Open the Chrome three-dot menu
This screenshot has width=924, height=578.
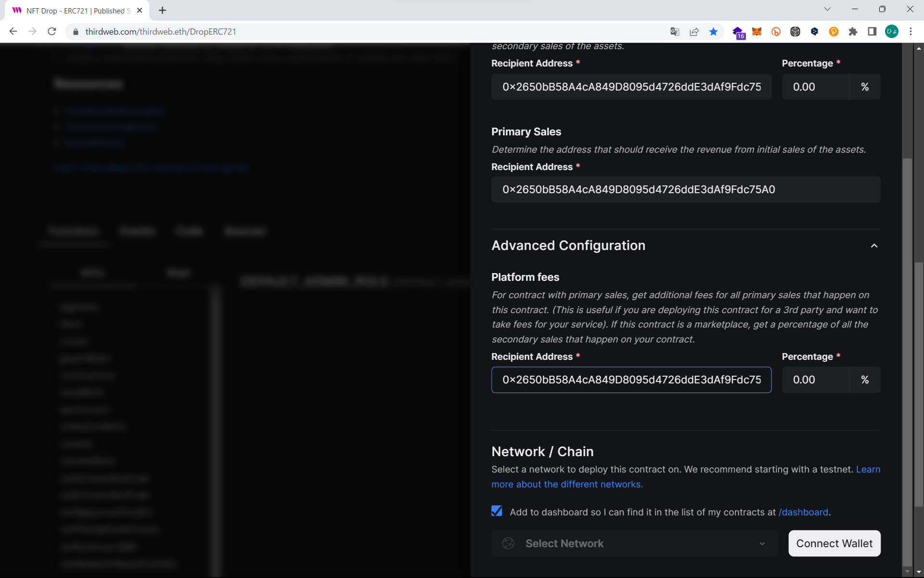pos(911,32)
